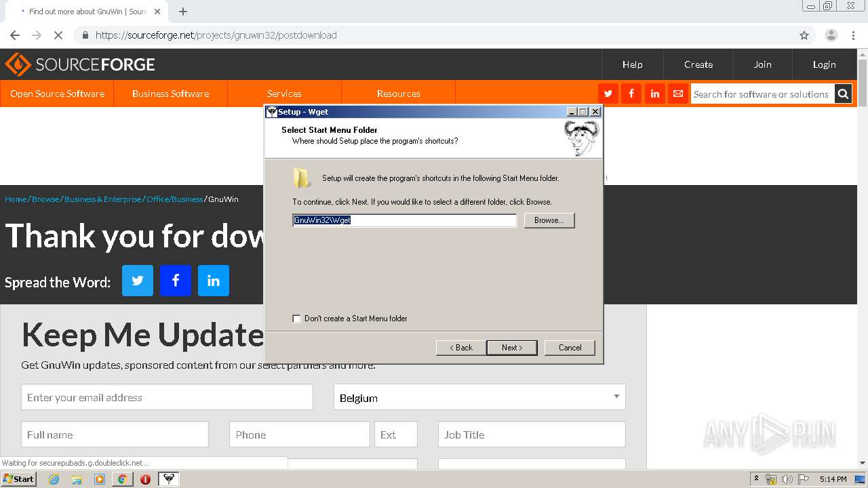The image size is (868, 488).
Task: Share via the blue Facebook button
Action: [x=176, y=281]
